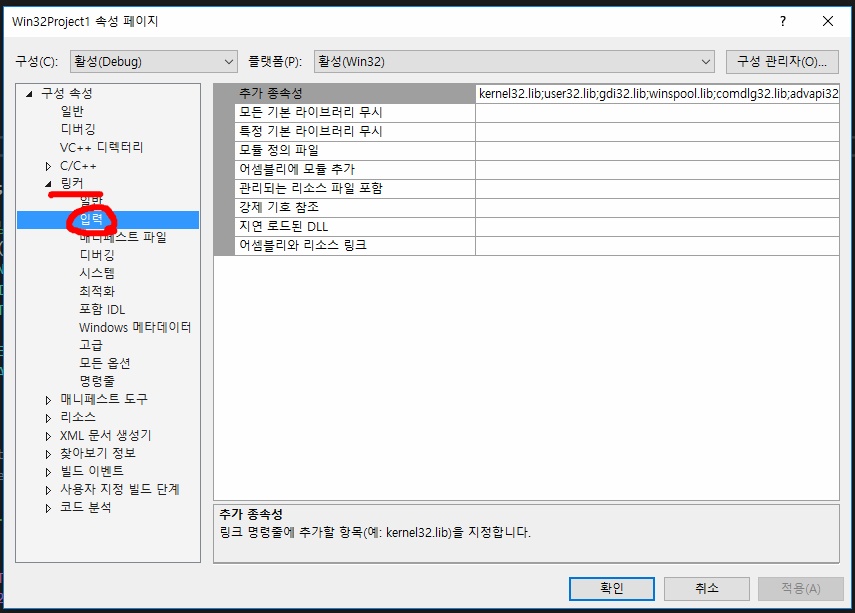Select the 고급 tree item

point(91,345)
